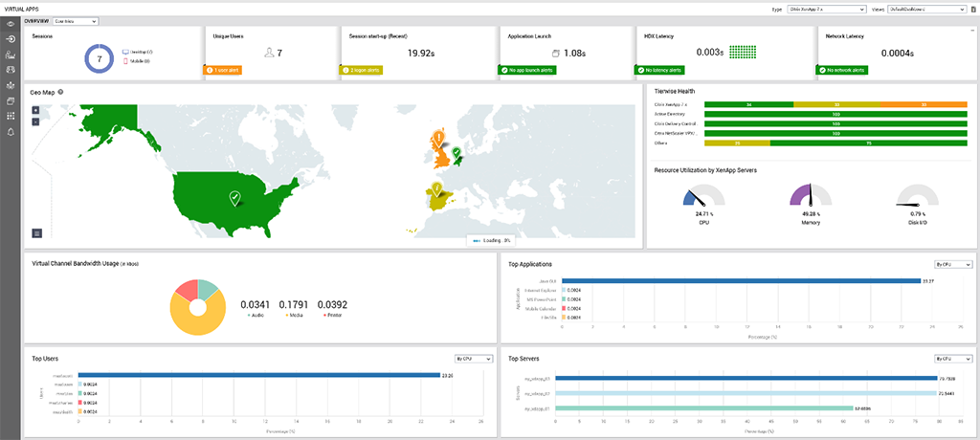The image size is (980, 440).
Task: Open the Overview dropdown
Action: tap(76, 21)
